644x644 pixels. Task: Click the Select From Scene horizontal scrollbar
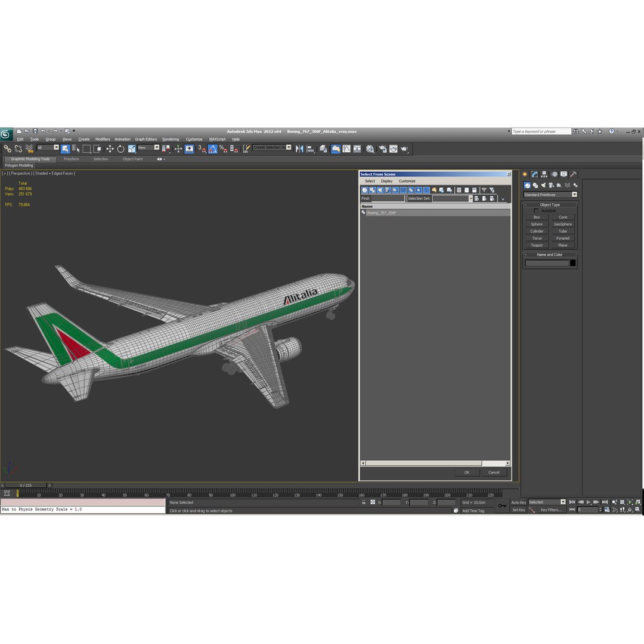[435, 463]
